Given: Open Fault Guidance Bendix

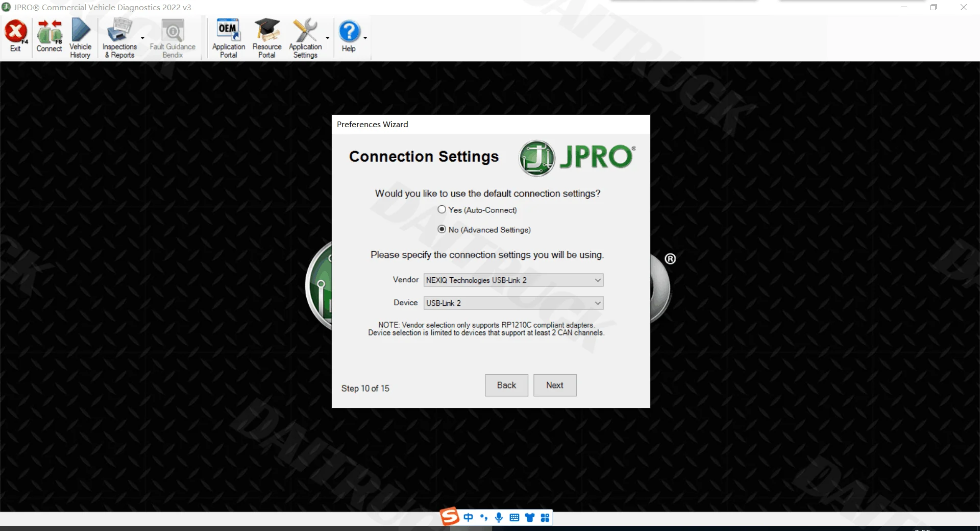Looking at the screenshot, I should click(x=173, y=38).
